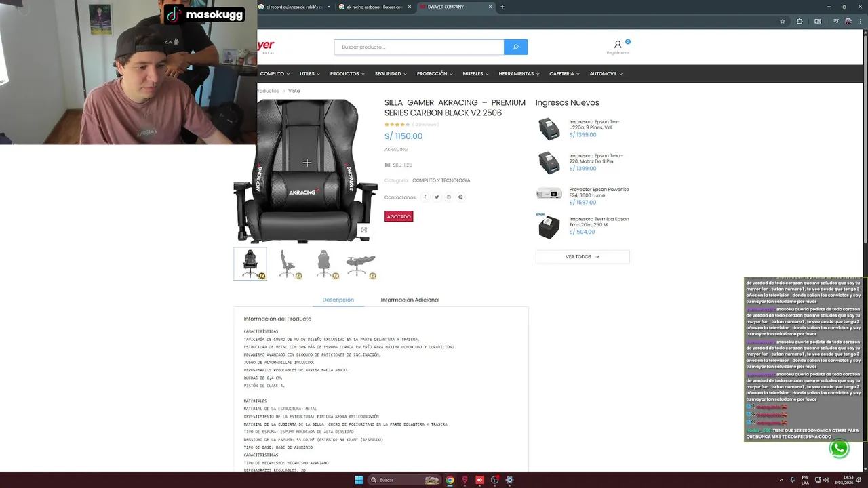The image size is (868, 488).
Task: Expand the MUEBLES menu
Action: (475, 73)
